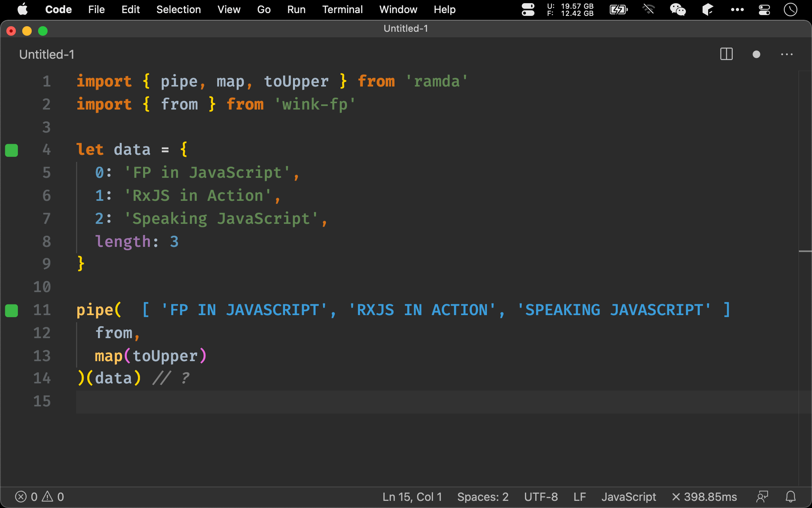Click the toggle-style icon left of memory stats

[x=528, y=10]
